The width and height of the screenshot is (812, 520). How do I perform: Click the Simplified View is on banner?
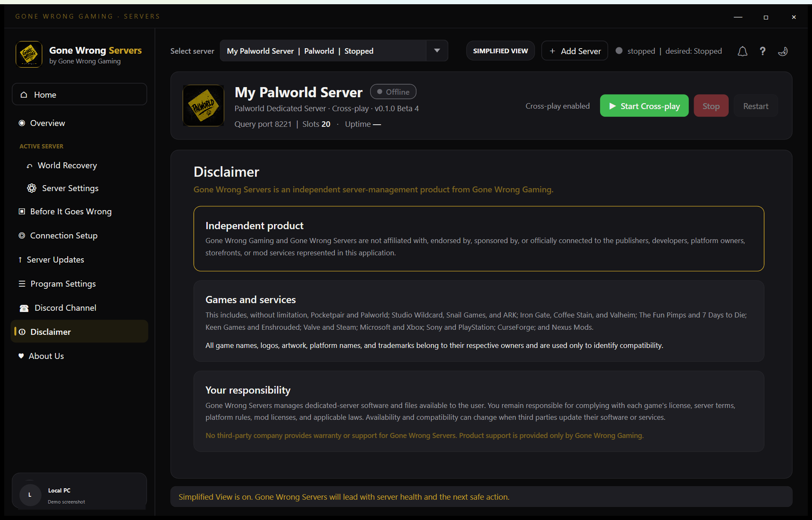pyautogui.click(x=481, y=497)
